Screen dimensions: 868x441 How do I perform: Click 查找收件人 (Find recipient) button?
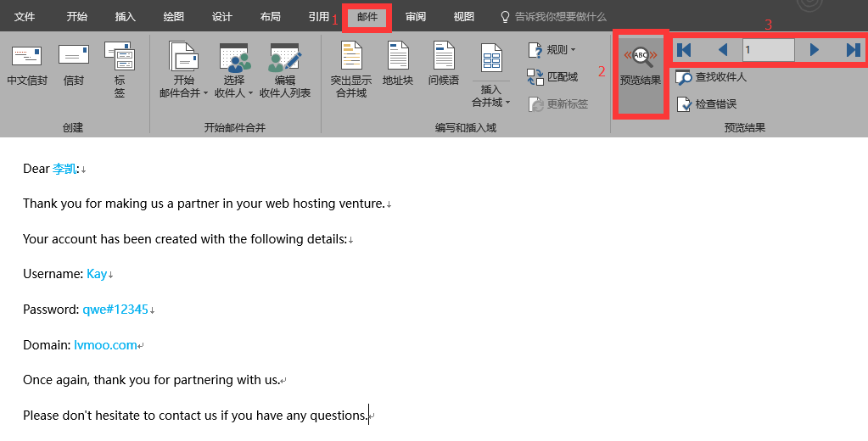(711, 77)
